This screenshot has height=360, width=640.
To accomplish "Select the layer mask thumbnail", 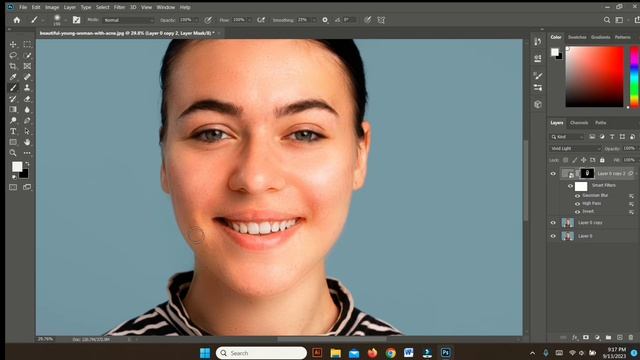I will pos(587,173).
